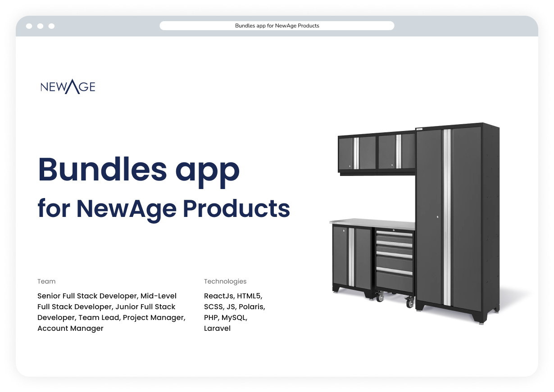Click the yellow traffic light dot
The height and width of the screenshot is (392, 554).
click(41, 26)
